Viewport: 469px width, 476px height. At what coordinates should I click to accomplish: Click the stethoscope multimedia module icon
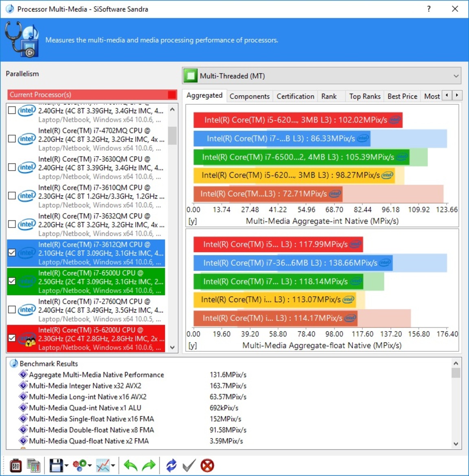click(x=22, y=39)
